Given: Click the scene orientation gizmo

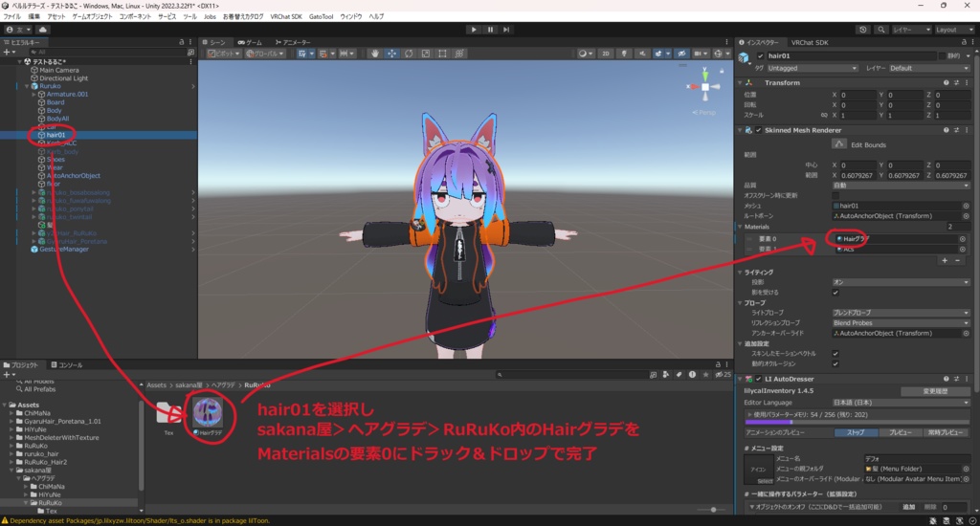Looking at the screenshot, I should pyautogui.click(x=705, y=87).
